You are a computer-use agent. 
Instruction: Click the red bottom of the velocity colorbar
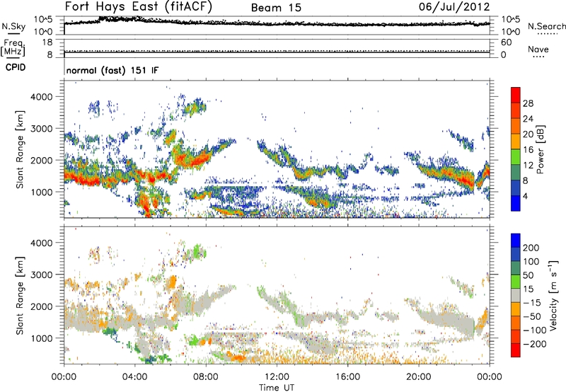point(516,350)
